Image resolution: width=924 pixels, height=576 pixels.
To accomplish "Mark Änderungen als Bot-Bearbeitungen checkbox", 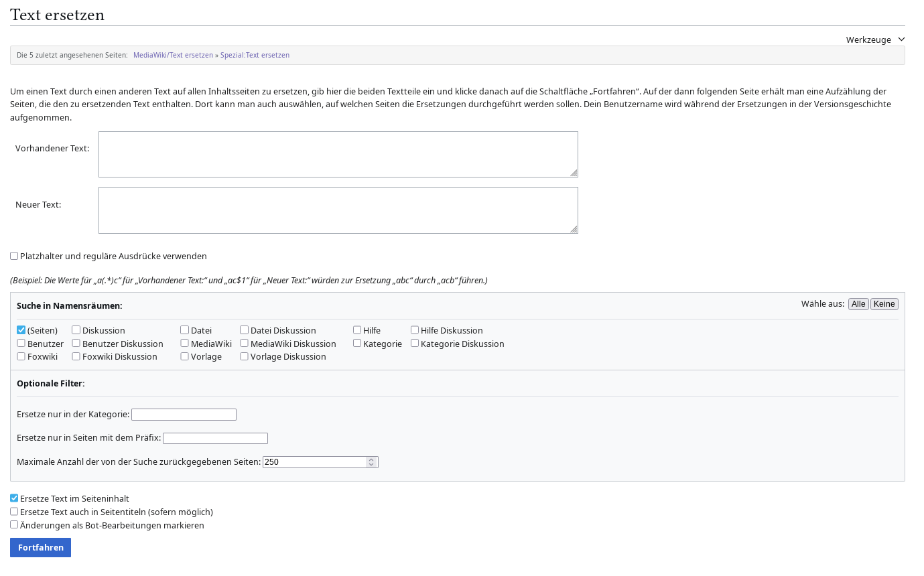I will click(14, 524).
